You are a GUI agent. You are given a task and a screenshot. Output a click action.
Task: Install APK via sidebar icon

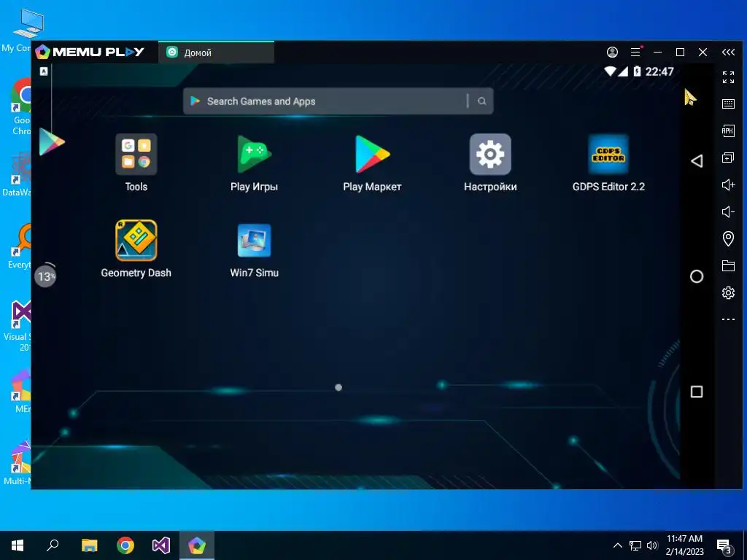728,131
